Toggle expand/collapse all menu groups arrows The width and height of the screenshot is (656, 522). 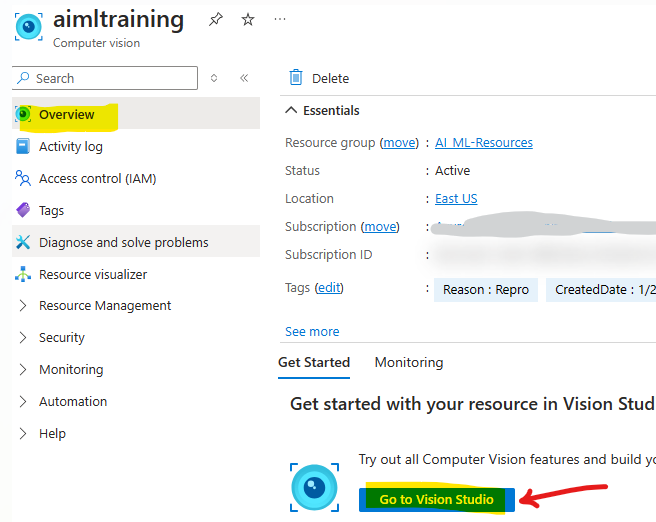(x=214, y=78)
